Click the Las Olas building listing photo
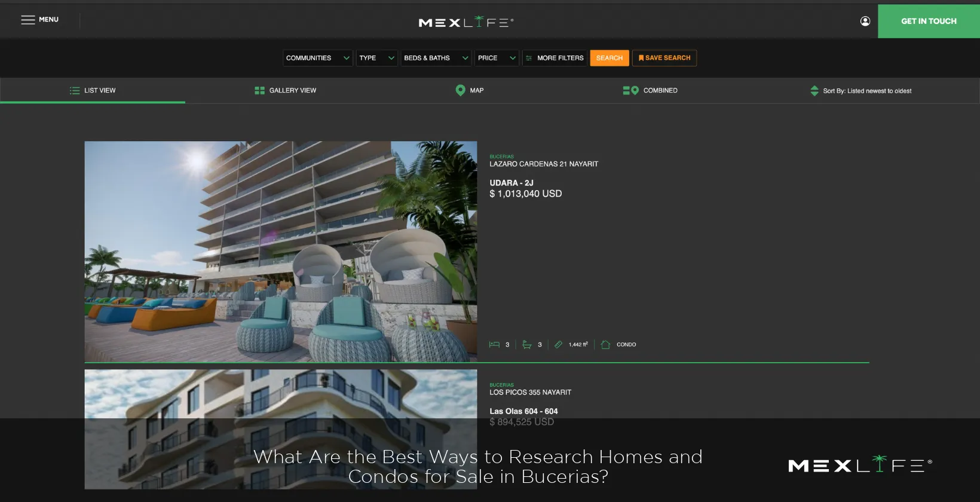The height and width of the screenshot is (502, 980). tap(281, 429)
